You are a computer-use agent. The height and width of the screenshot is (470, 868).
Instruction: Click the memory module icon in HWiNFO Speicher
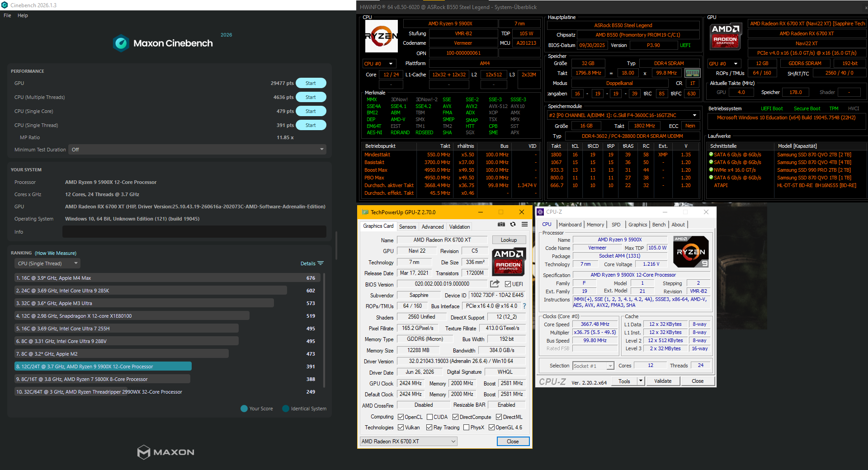[692, 73]
